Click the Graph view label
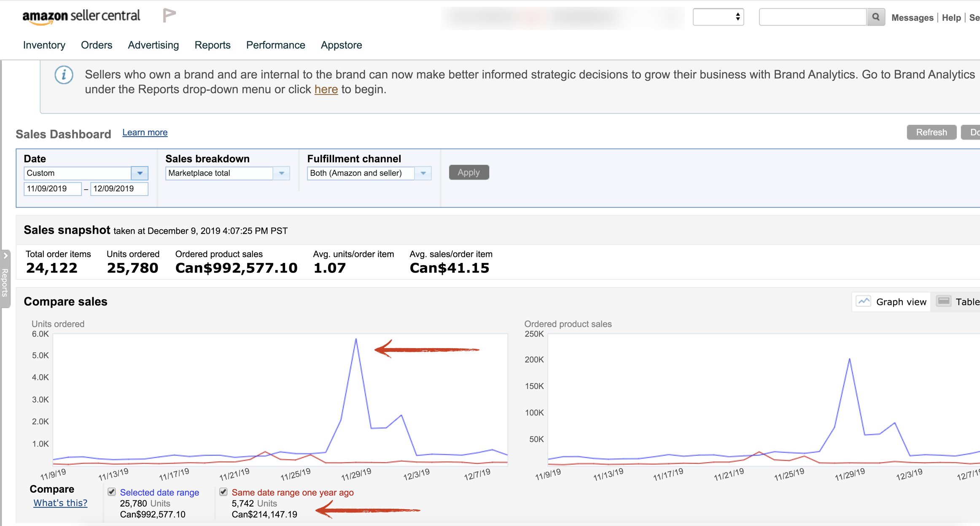Screen dimensions: 980x526 (x=901, y=302)
